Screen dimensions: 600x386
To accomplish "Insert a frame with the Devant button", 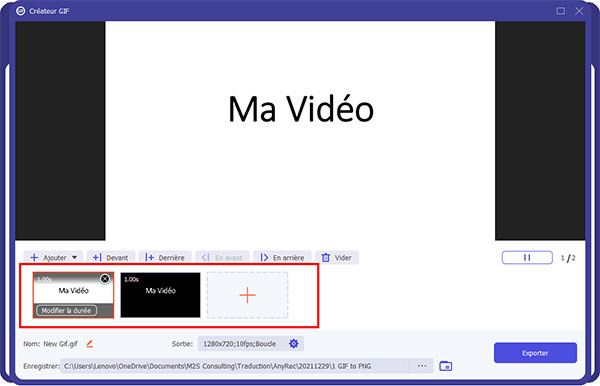I will coord(111,257).
